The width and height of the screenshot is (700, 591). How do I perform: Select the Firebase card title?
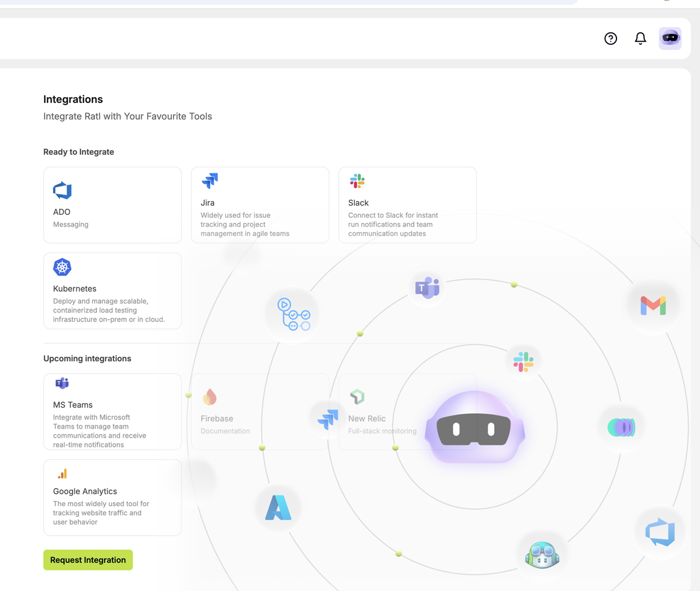point(217,419)
